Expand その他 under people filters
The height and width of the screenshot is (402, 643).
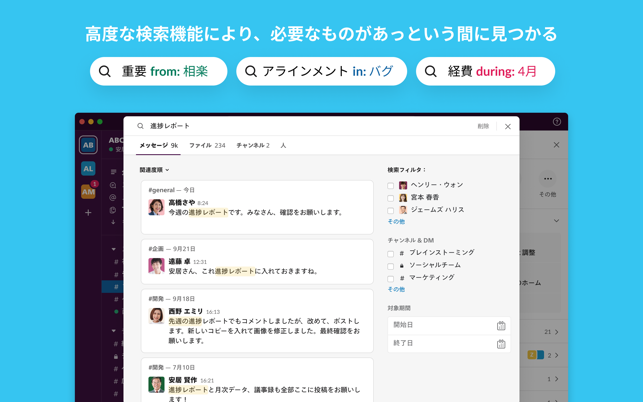(396, 222)
